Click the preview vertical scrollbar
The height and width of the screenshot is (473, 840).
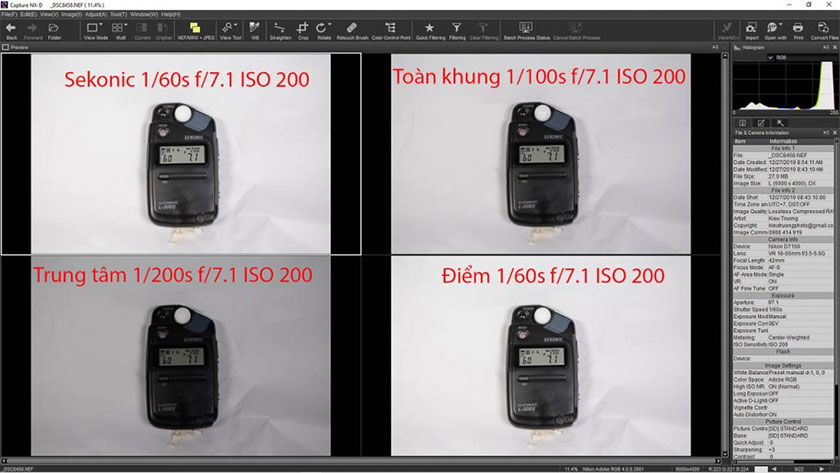pyautogui.click(x=725, y=254)
